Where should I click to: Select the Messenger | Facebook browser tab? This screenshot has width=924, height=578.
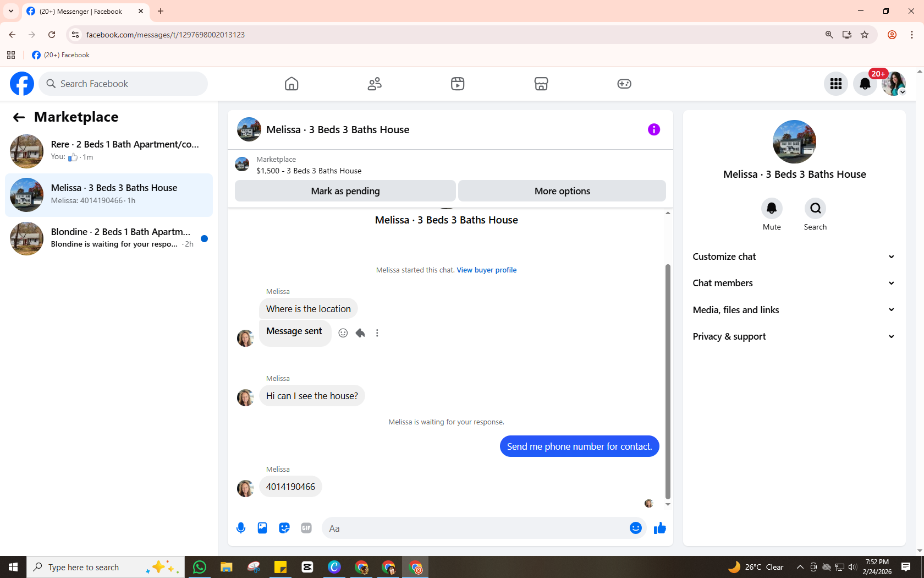(85, 11)
